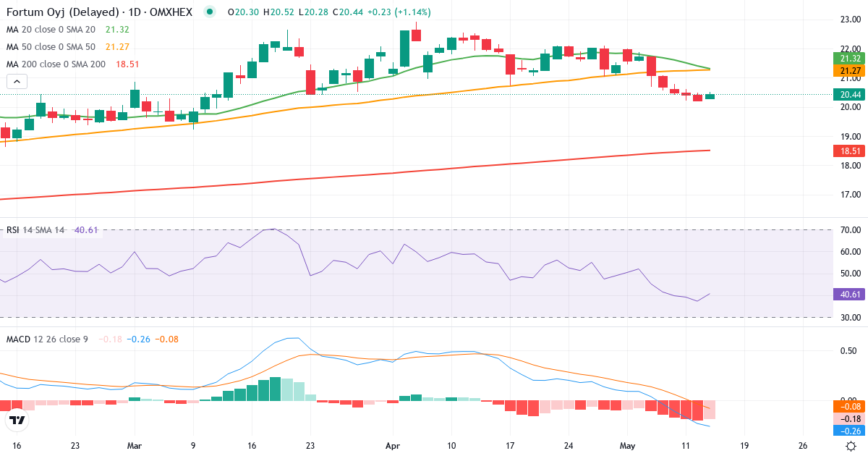This screenshot has height=456, width=868.
Task: Click the open value O20.30
Action: (244, 12)
